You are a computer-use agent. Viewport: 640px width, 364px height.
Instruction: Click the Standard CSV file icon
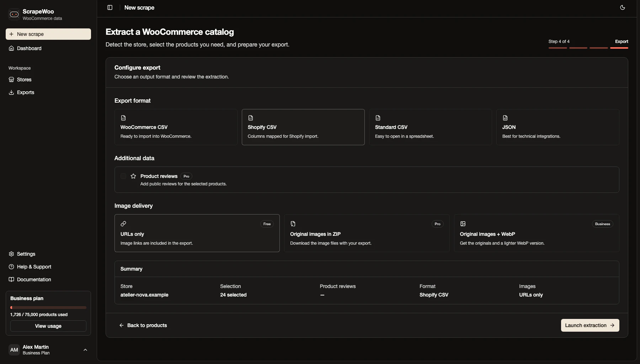tap(378, 118)
